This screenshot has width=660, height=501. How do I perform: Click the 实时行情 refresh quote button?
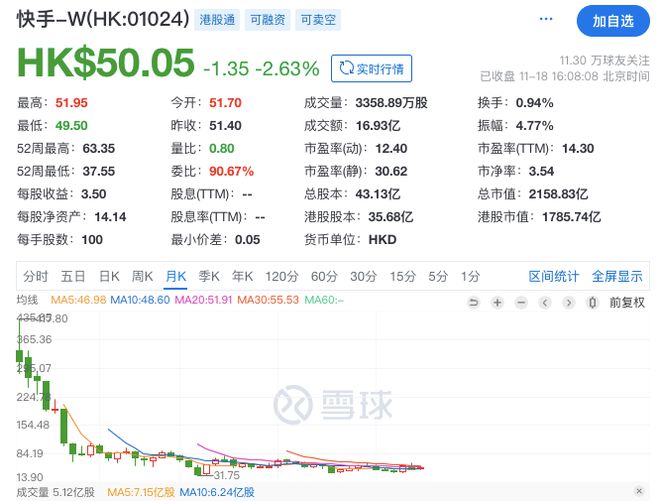(x=371, y=68)
